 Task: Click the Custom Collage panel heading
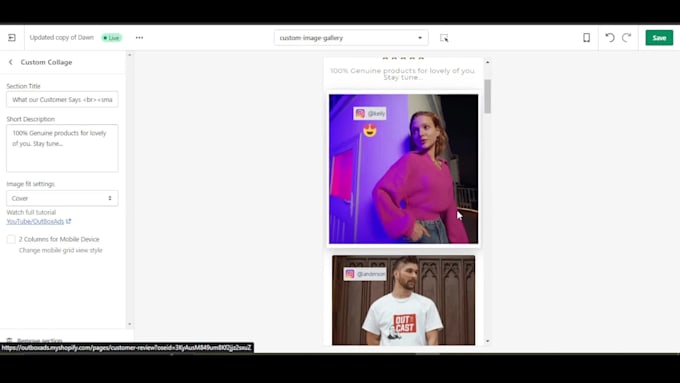(46, 62)
